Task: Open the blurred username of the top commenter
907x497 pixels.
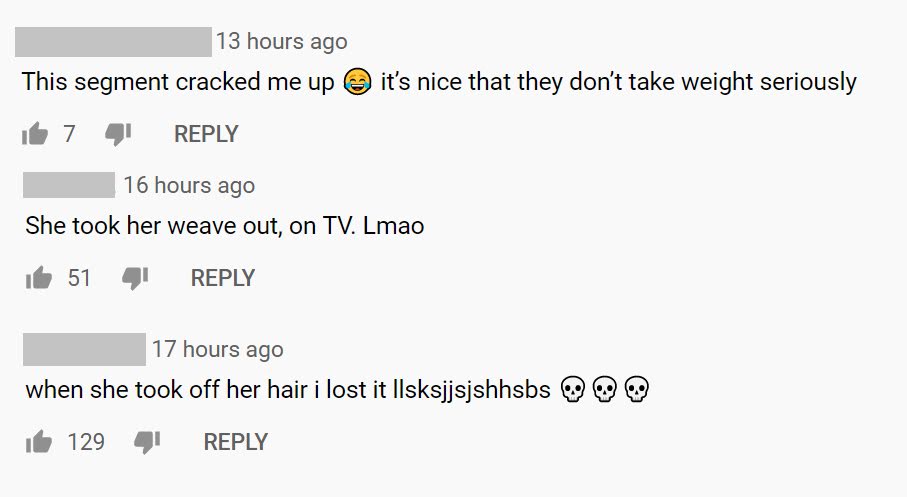Action: click(113, 42)
